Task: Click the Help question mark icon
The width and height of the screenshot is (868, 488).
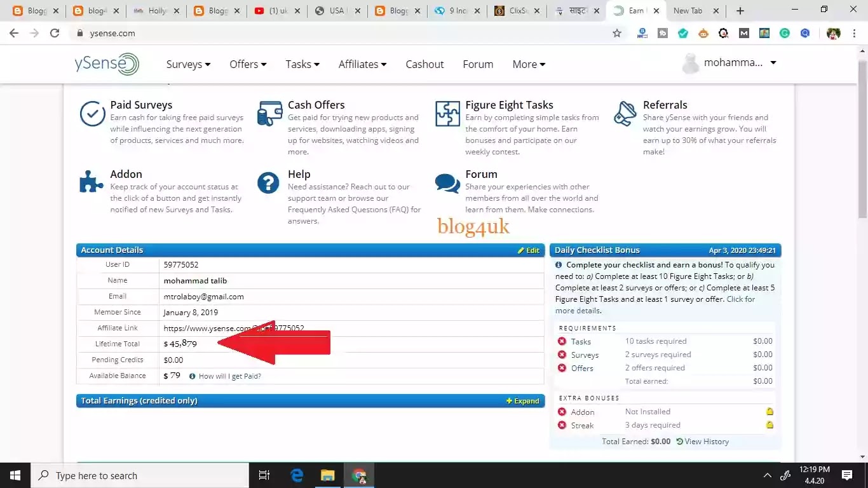Action: coord(269,183)
